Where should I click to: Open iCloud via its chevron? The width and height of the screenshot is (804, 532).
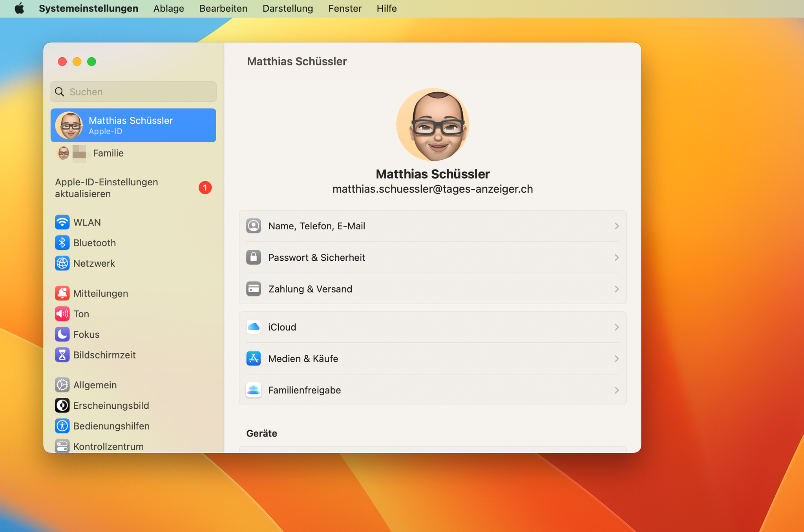pyautogui.click(x=616, y=327)
